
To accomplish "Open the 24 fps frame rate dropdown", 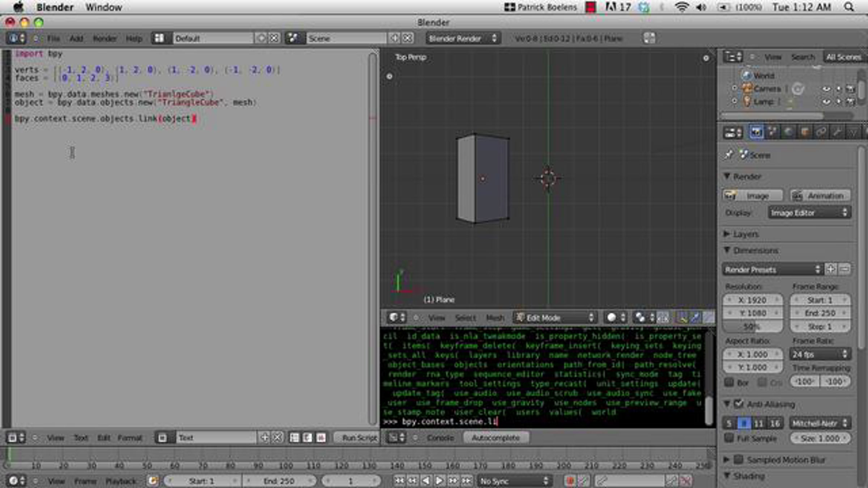I will 820,354.
